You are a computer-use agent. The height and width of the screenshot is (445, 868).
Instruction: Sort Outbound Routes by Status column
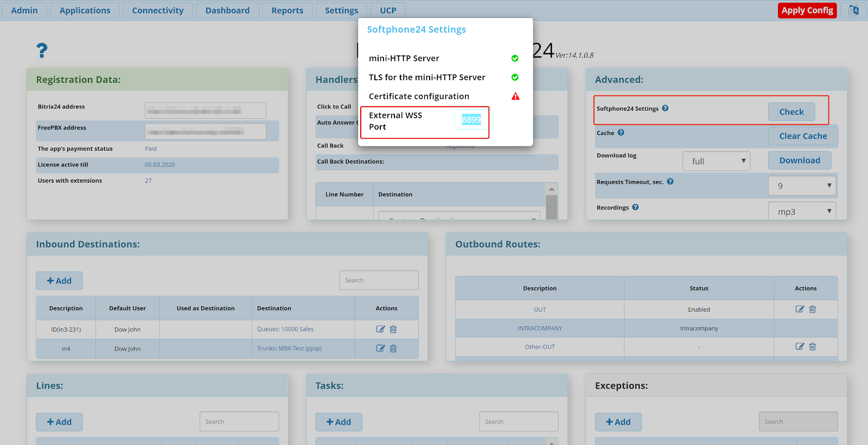pos(699,288)
